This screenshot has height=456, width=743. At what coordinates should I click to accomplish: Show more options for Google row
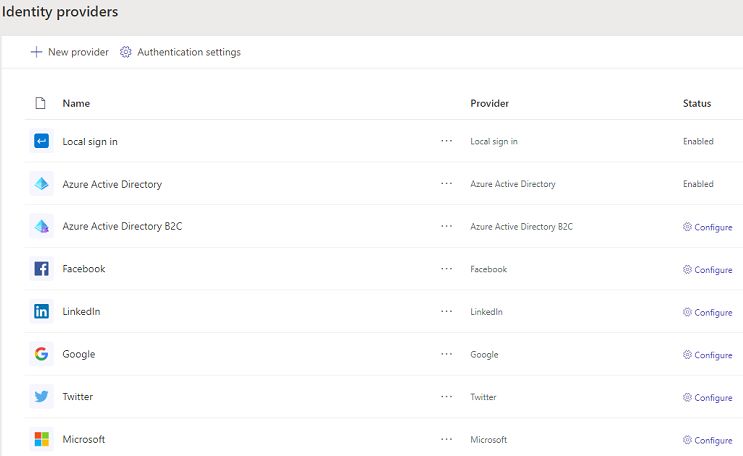[x=446, y=354]
